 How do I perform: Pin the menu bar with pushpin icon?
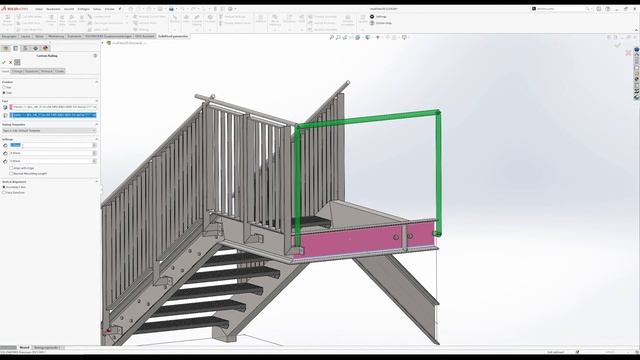(x=120, y=9)
